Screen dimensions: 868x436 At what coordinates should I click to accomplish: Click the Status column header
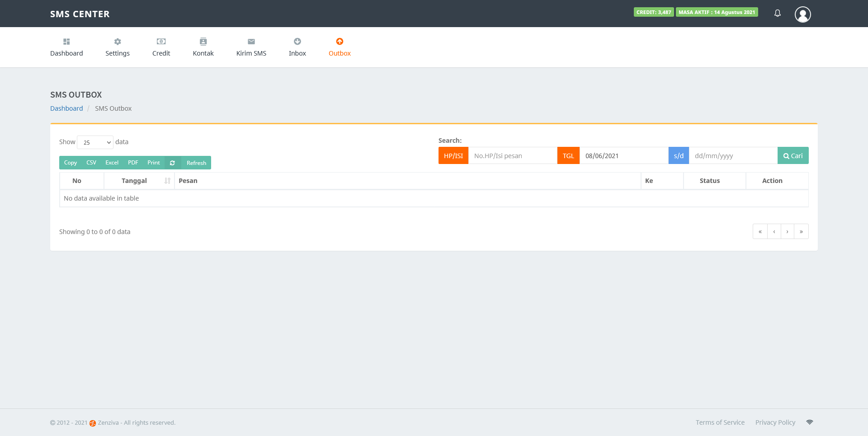tap(715, 181)
